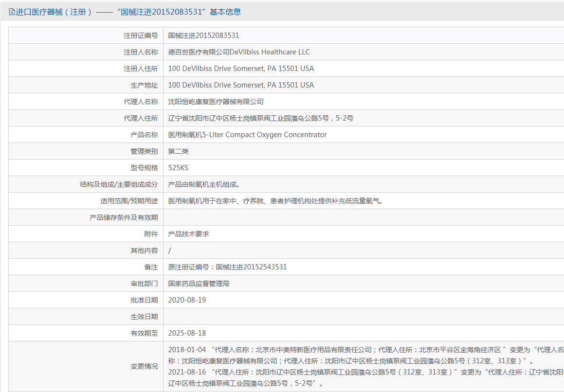Click the 变更情况 label
The image size is (564, 392).
[144, 366]
